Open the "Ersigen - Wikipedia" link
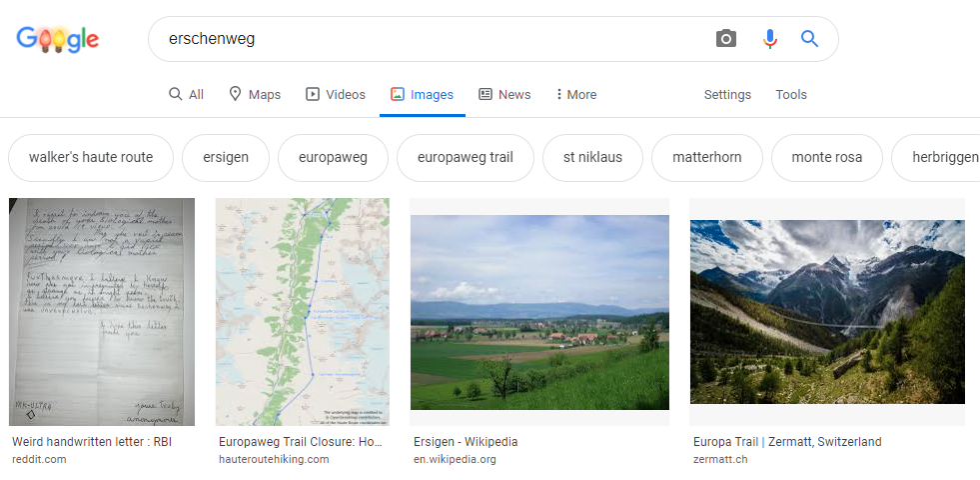Viewport: 980px width, 480px height. (x=466, y=442)
